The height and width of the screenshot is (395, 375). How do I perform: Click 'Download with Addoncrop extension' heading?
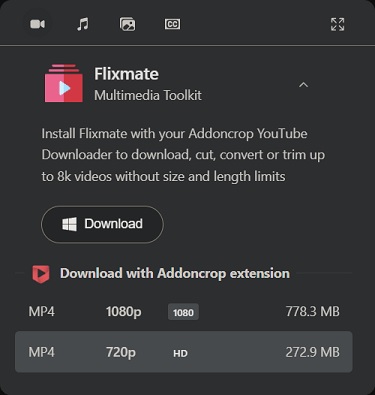coord(175,273)
